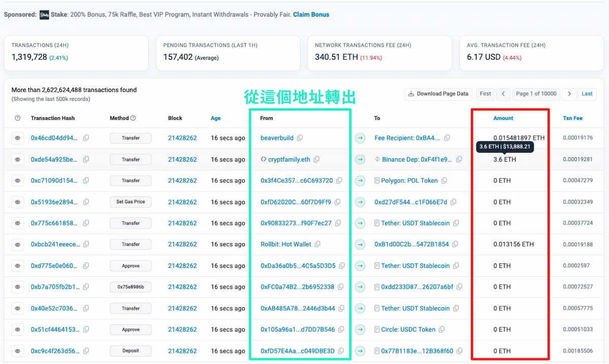Click Download Page Data button
Viewport: 609px width, 364px height.
tap(438, 94)
